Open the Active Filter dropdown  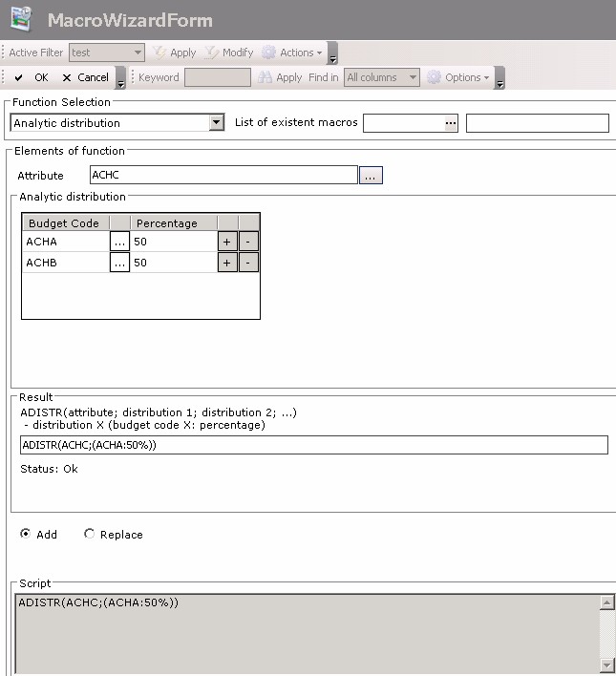coord(138,53)
